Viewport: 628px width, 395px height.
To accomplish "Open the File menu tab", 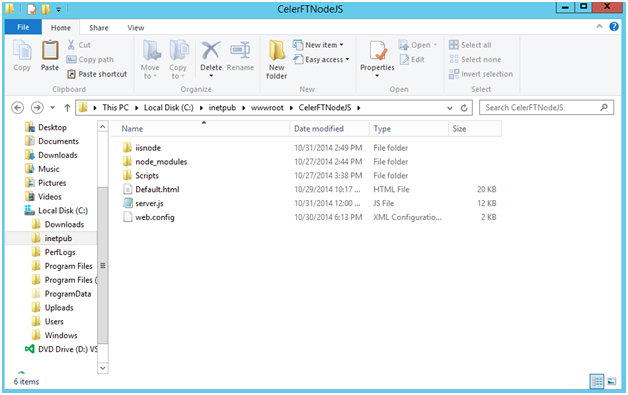I will click(23, 27).
